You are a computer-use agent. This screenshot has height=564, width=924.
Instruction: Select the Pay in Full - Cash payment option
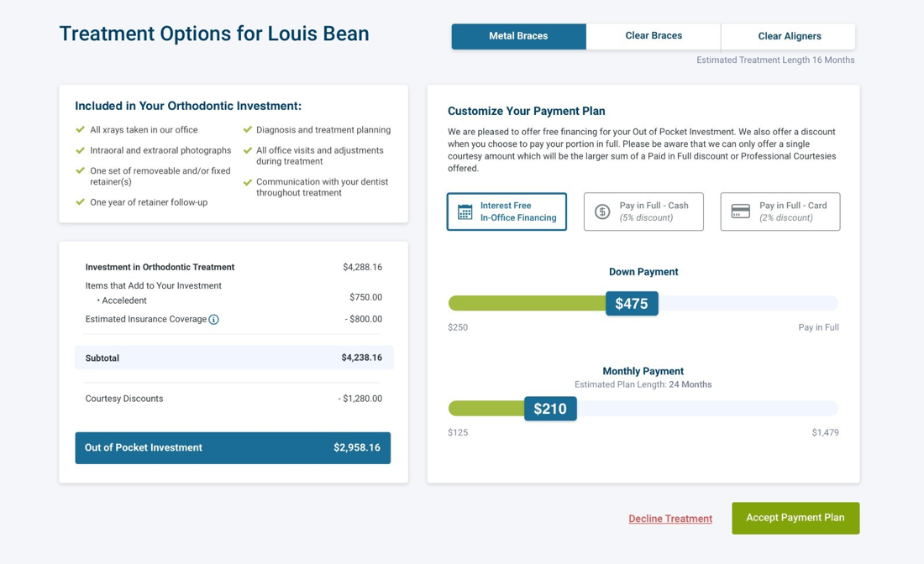[643, 211]
